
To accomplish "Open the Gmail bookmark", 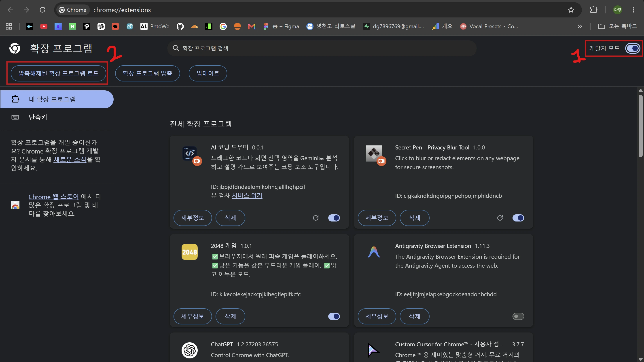I will [252, 26].
